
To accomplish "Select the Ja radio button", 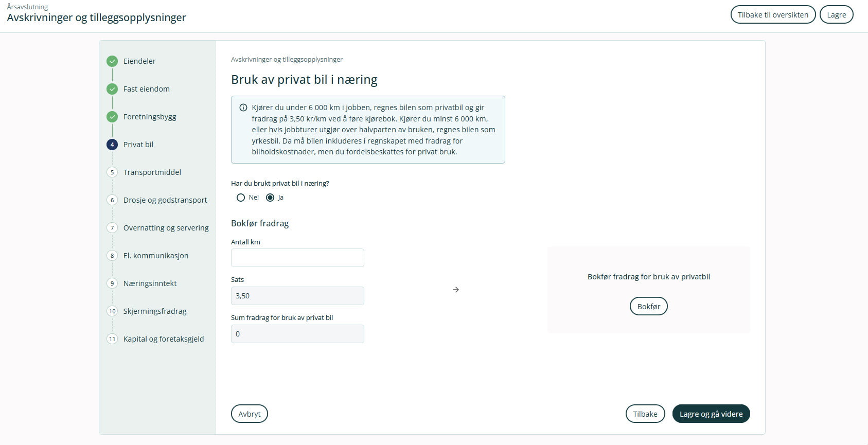I will pos(270,198).
